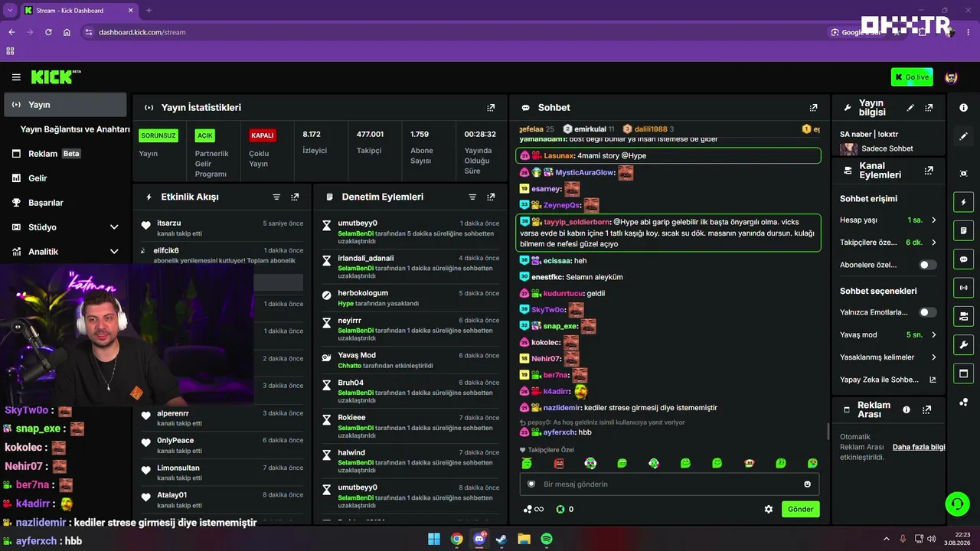The height and width of the screenshot is (551, 980).
Task: Click the Go live button
Action: tap(912, 77)
